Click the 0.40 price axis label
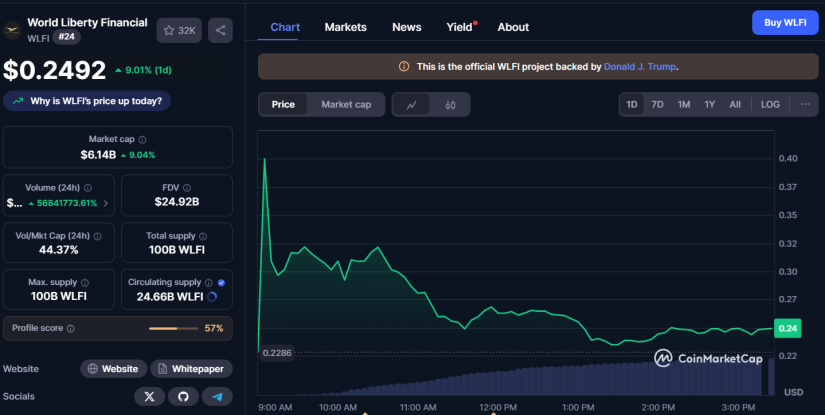Screen dimensions: 825x415 (788, 158)
